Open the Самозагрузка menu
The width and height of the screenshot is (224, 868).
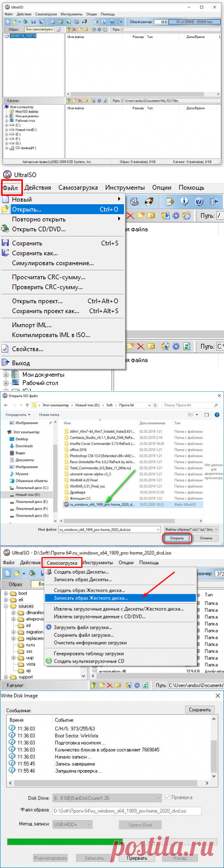coord(62,563)
